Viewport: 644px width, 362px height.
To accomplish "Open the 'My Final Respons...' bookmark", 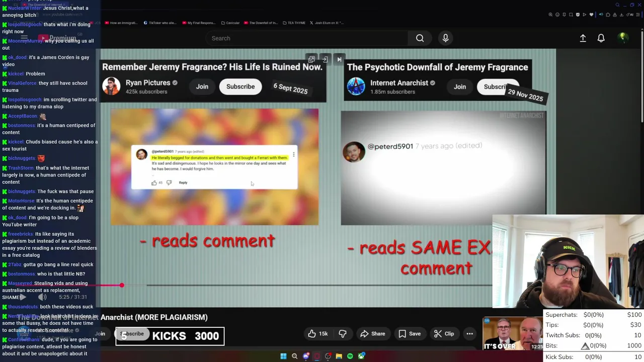I will point(199,23).
